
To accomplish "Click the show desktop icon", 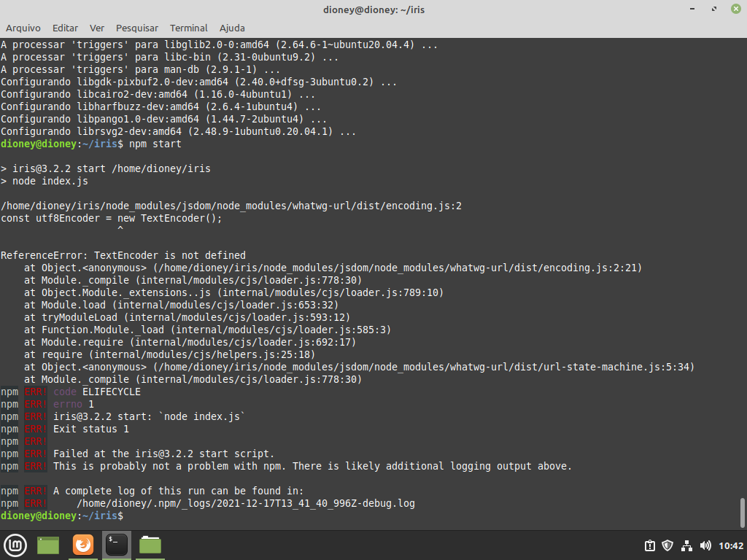I will click(47, 545).
